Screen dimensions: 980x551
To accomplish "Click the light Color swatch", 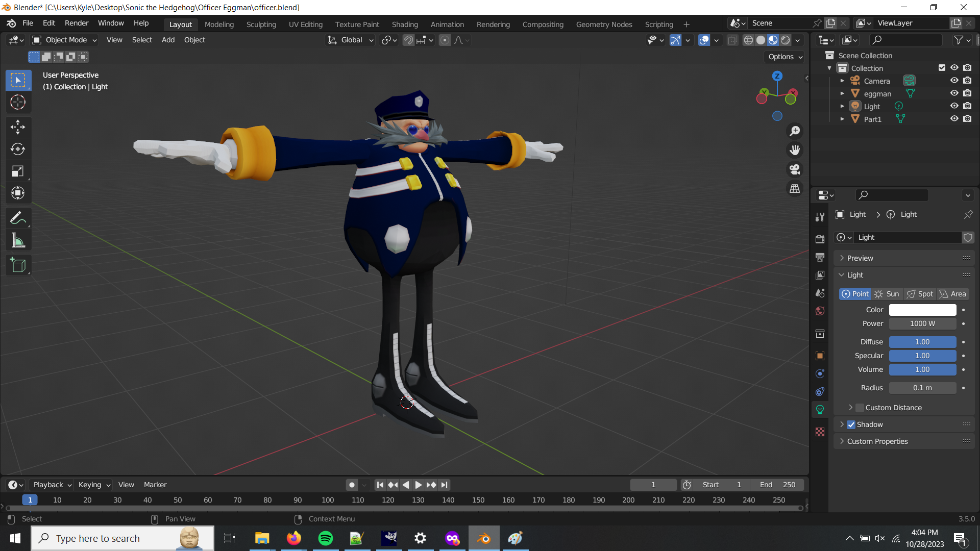I will click(x=922, y=310).
